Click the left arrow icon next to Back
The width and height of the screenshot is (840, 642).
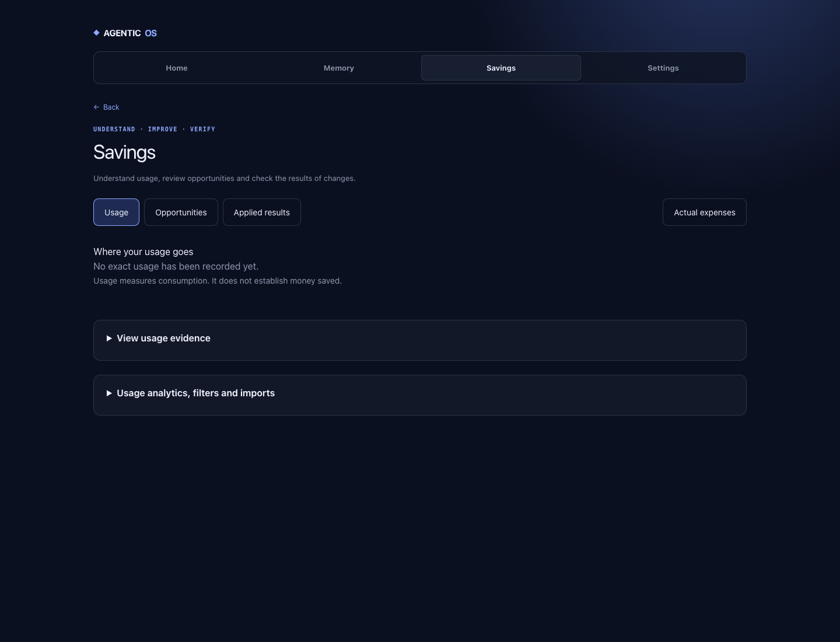click(x=96, y=107)
